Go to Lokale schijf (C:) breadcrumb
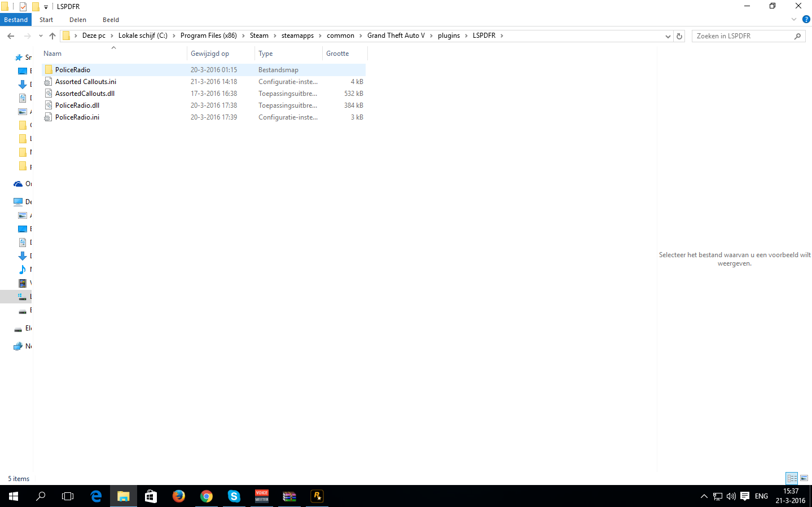 (143, 36)
